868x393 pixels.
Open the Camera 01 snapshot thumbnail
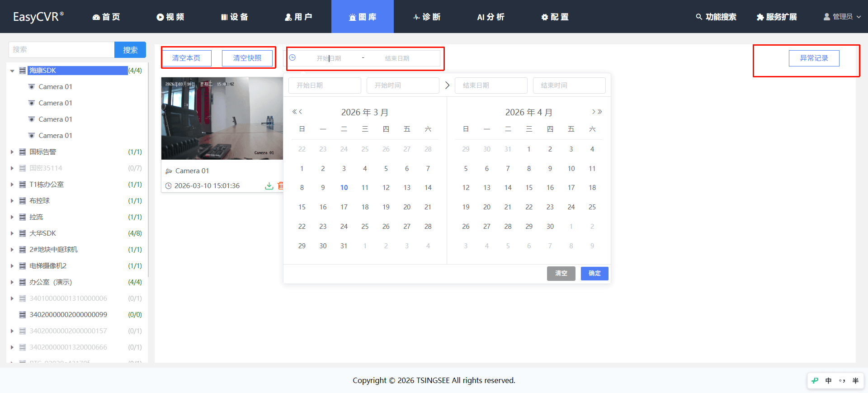tap(222, 118)
